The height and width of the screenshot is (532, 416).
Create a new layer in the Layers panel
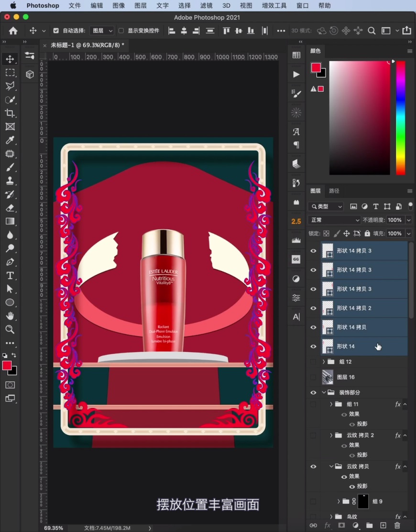tap(383, 525)
